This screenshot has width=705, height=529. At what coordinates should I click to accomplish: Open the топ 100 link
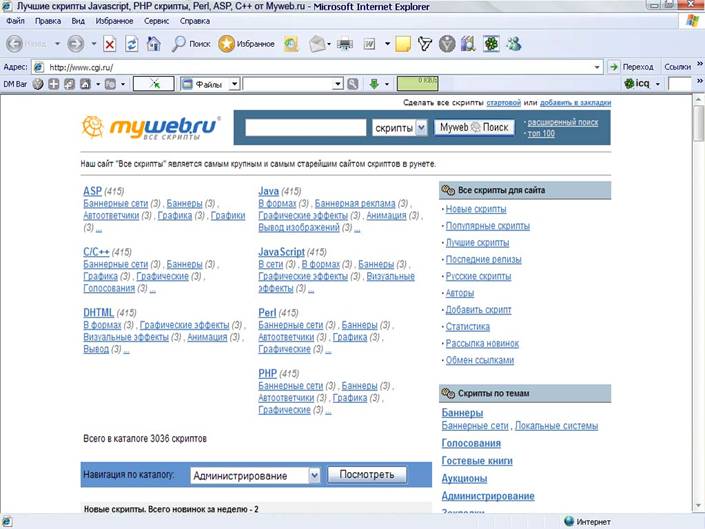point(541,133)
